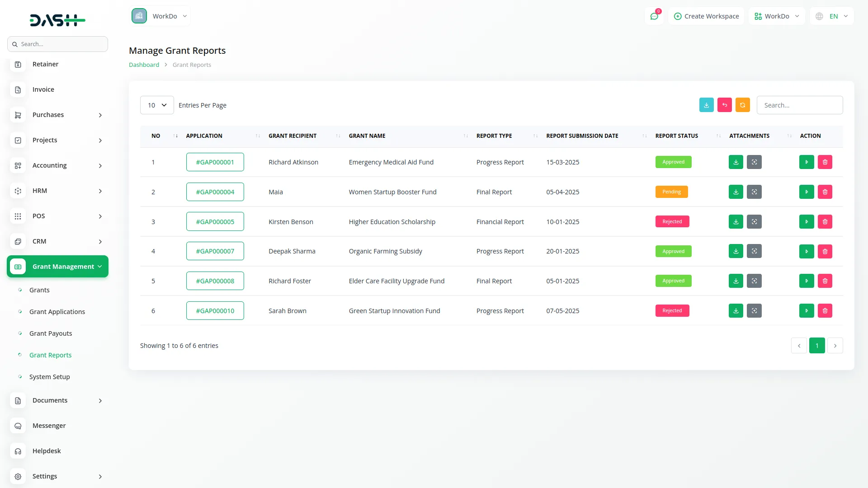This screenshot has width=868, height=488.
Task: Toggle sorting on the Report Status column
Action: click(717, 136)
